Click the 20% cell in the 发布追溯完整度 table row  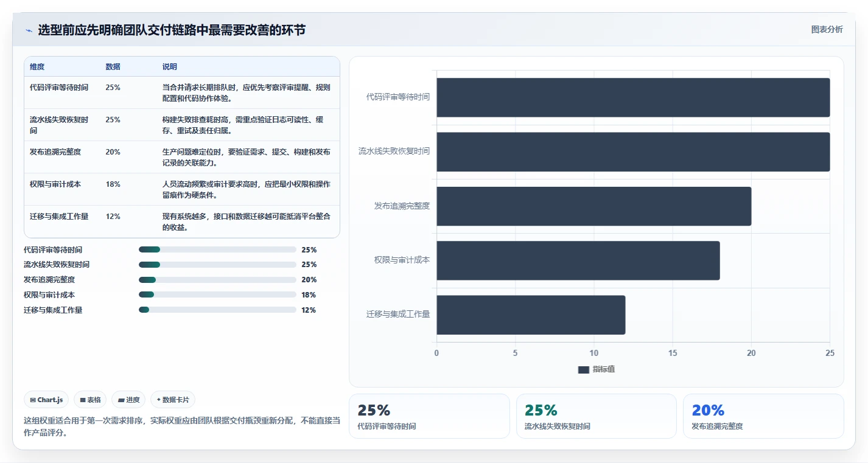point(113,152)
